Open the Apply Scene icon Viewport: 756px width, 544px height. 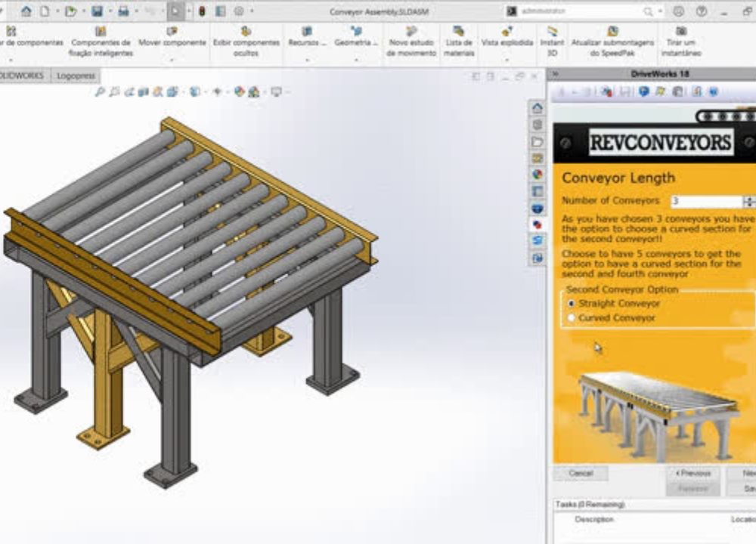click(253, 91)
